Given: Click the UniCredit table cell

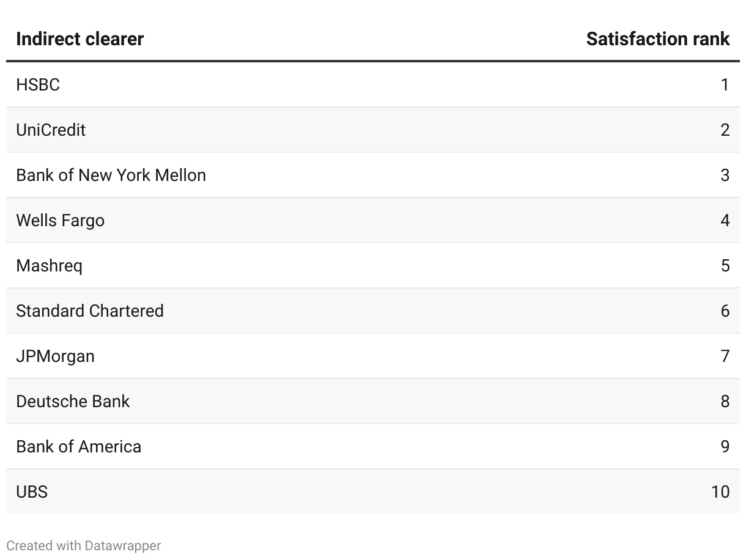Looking at the screenshot, I should coord(51,130).
